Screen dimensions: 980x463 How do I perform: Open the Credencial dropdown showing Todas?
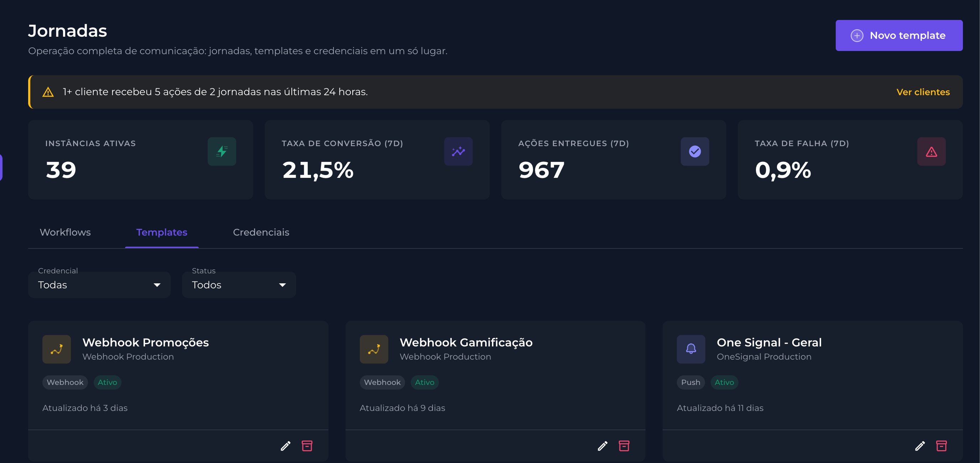coord(99,285)
